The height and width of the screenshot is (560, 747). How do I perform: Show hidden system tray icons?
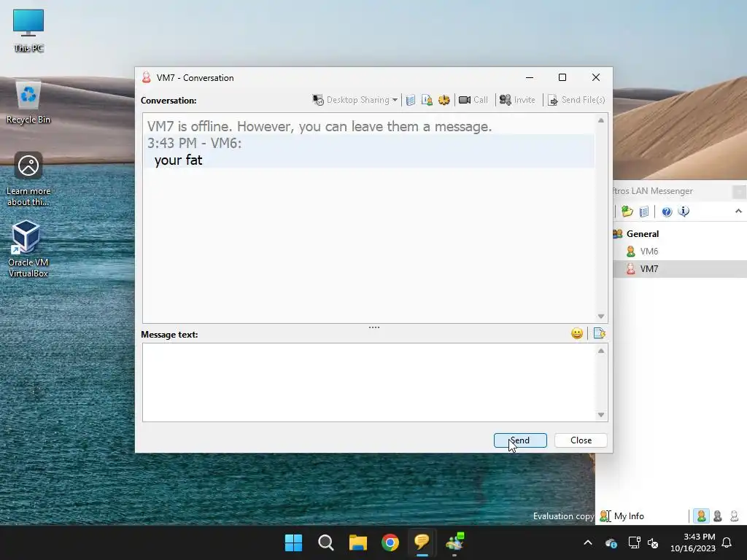tap(588, 542)
